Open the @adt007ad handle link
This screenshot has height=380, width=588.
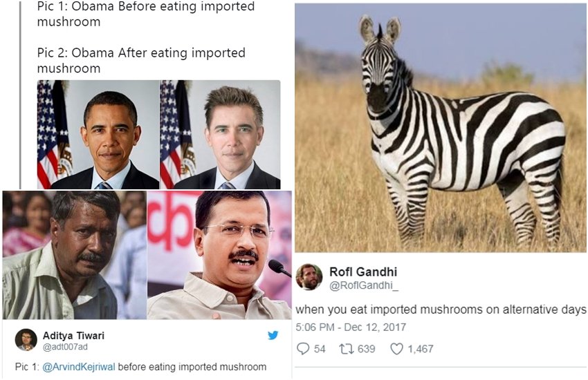pos(65,347)
